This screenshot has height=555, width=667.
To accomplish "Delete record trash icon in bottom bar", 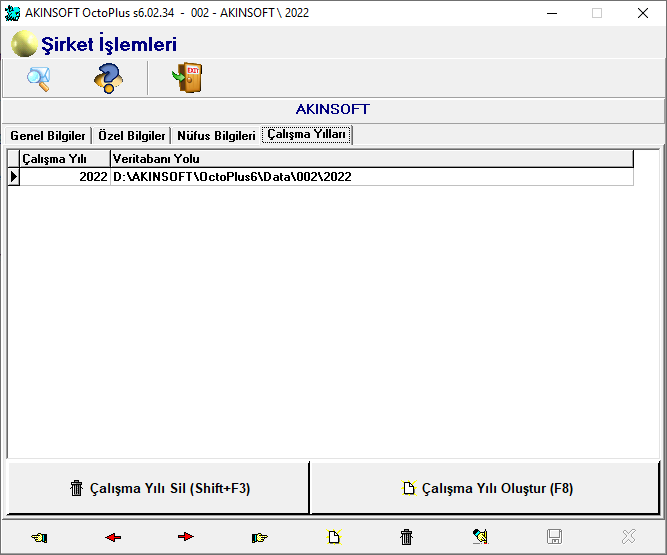I will [x=406, y=537].
